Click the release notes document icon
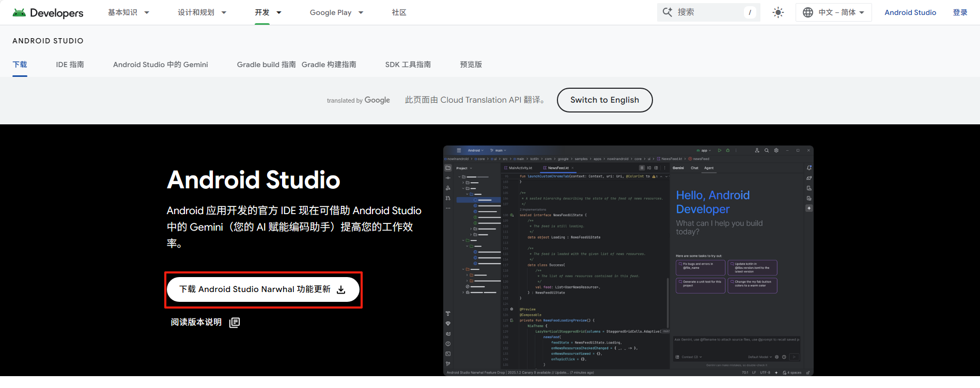 coord(235,322)
